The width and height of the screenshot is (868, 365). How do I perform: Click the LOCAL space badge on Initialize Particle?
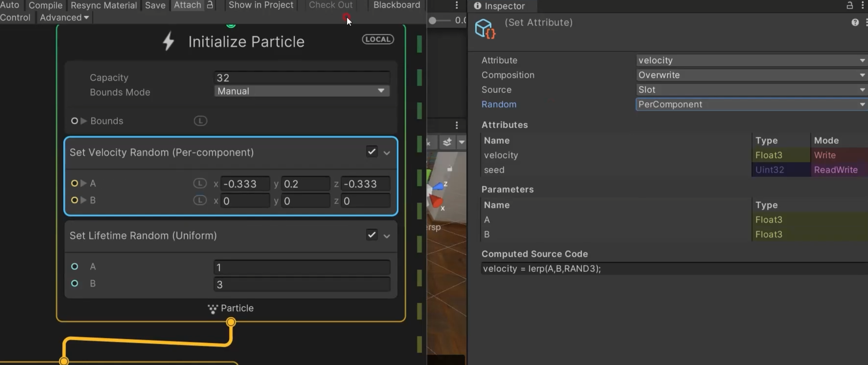[x=378, y=39]
